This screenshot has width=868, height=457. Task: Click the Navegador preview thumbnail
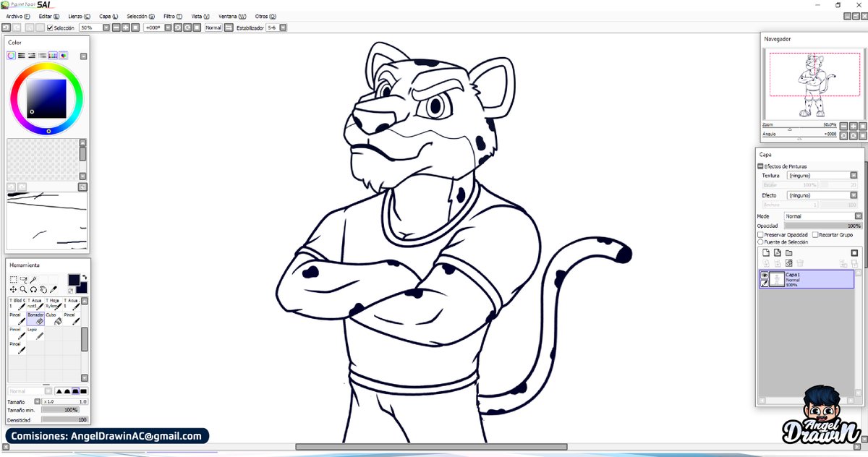813,85
